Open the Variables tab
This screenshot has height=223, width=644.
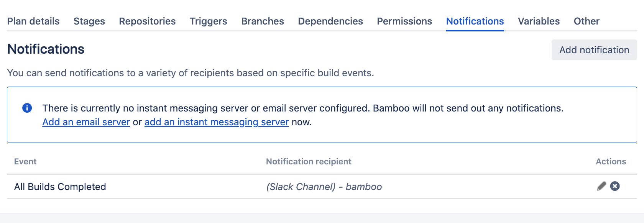[539, 21]
